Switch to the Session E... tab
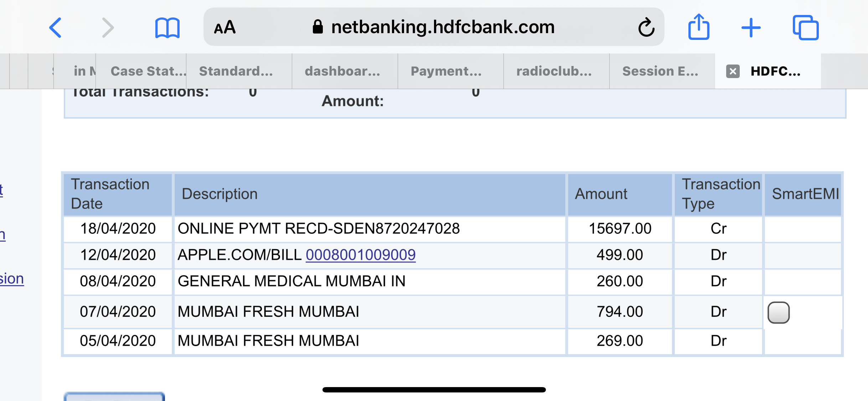The image size is (868, 401). click(660, 71)
